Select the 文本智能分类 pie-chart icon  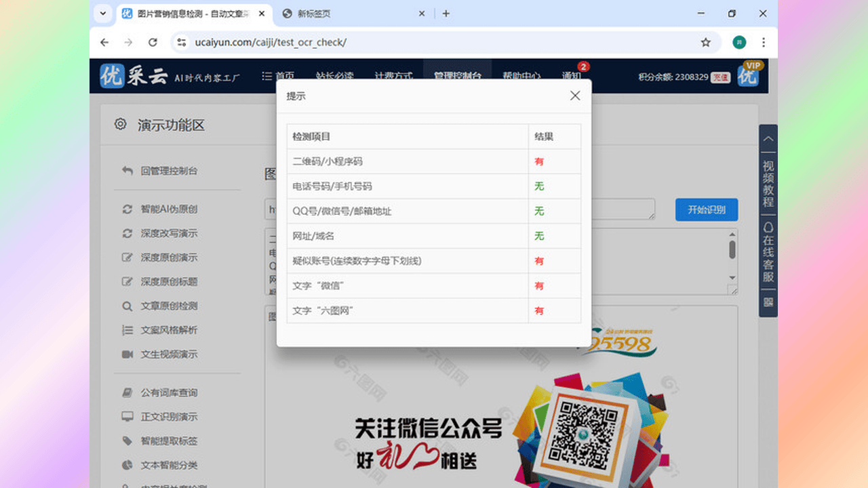point(127,466)
